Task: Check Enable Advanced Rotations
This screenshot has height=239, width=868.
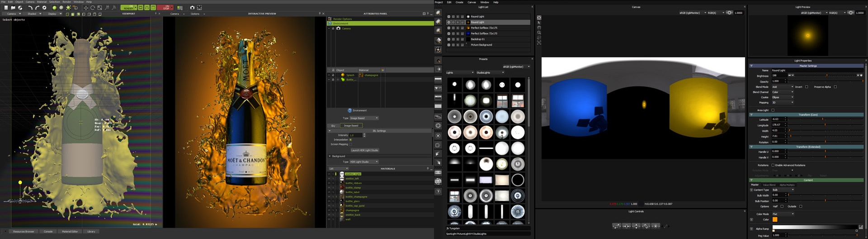Action: point(773,165)
